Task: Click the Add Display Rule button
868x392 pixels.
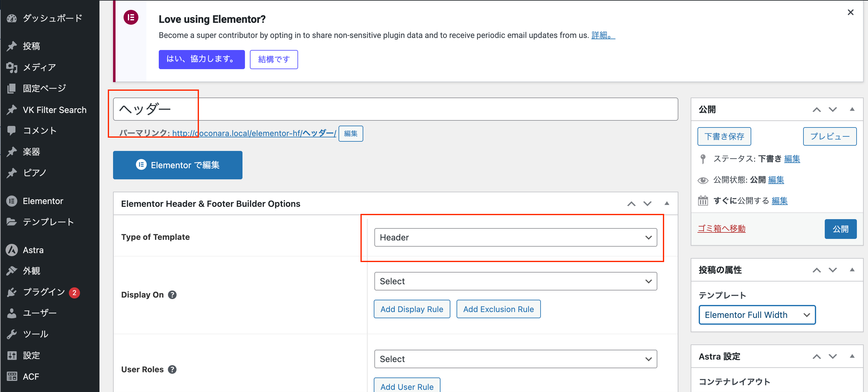Action: 411,309
